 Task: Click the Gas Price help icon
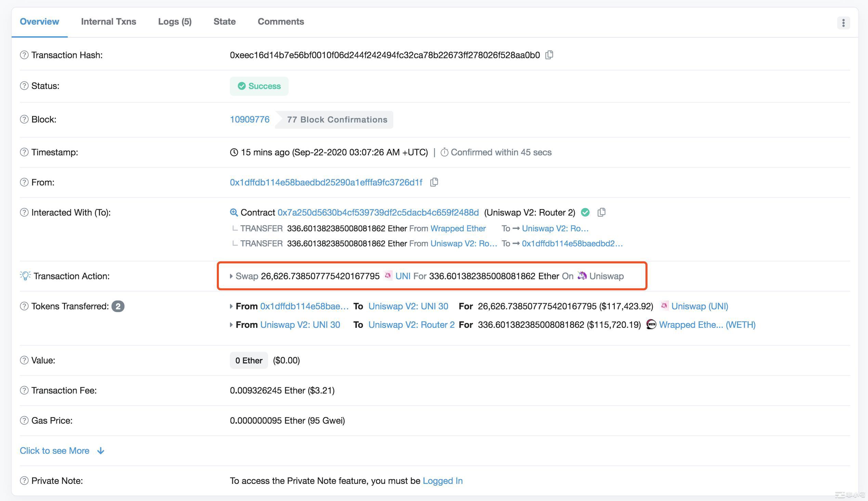(x=24, y=421)
